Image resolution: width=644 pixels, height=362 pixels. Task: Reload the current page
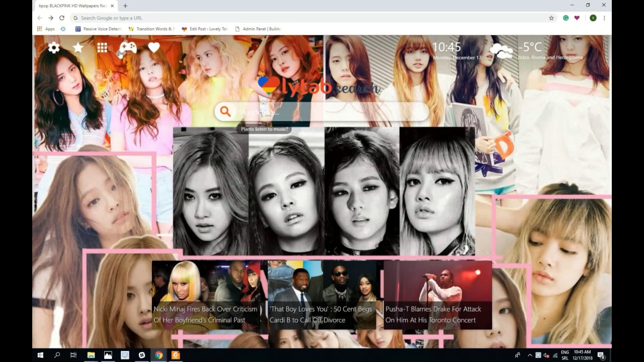point(62,18)
